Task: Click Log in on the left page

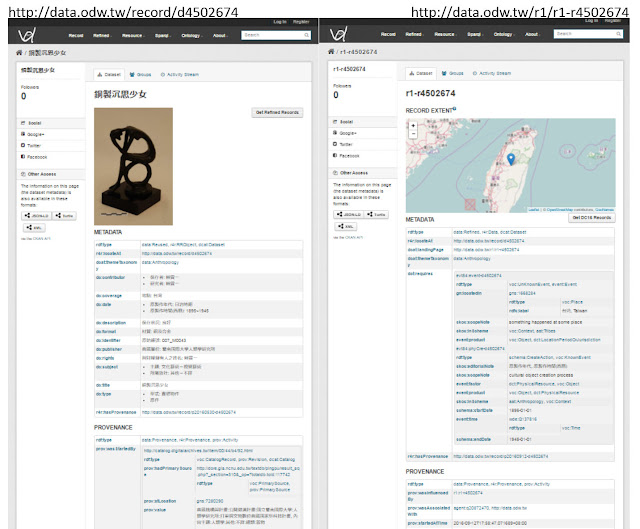Action: pyautogui.click(x=280, y=22)
